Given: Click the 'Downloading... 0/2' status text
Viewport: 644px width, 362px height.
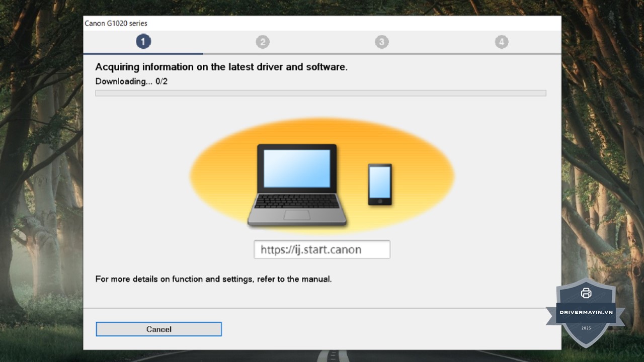Looking at the screenshot, I should [x=131, y=81].
